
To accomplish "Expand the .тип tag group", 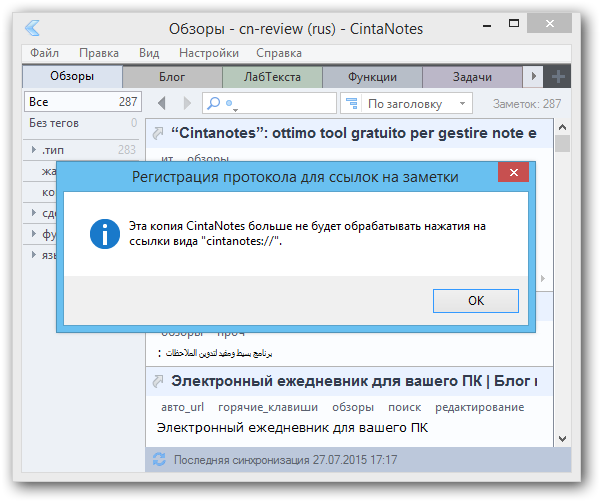I will pos(34,149).
